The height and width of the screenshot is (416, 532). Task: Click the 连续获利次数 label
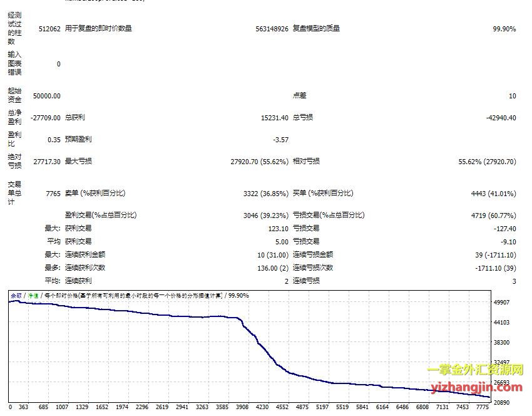coord(85,268)
